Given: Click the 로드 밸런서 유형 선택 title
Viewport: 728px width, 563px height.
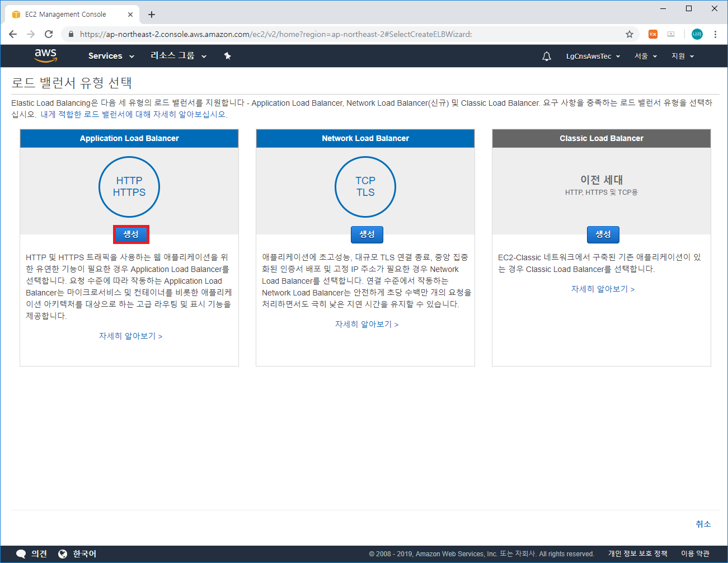Looking at the screenshot, I should point(72,83).
